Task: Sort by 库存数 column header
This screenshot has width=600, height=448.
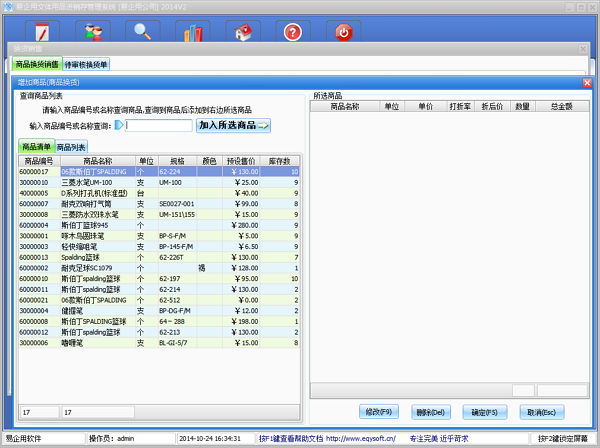Action: click(x=279, y=161)
